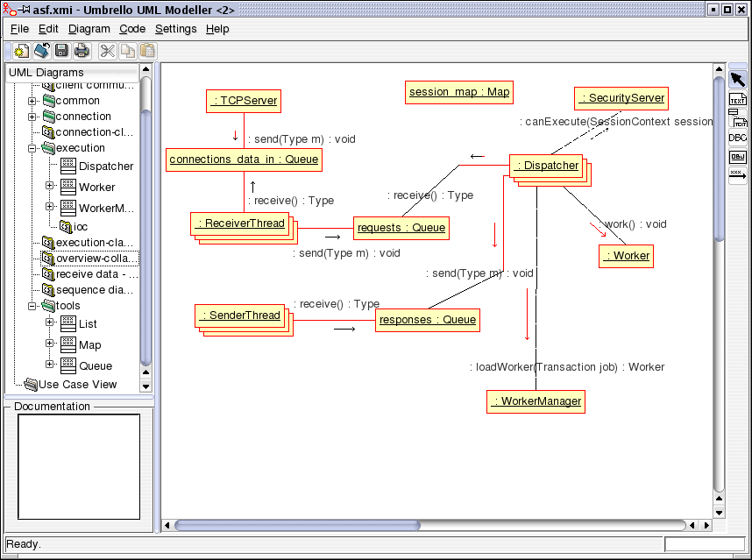Select Worker class icon in tree
The width and height of the screenshot is (752, 560).
[x=68, y=187]
